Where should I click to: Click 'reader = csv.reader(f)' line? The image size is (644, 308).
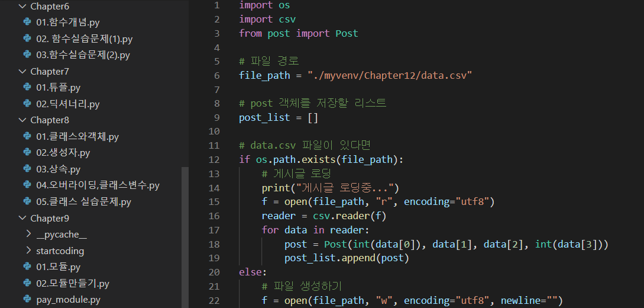(x=324, y=216)
